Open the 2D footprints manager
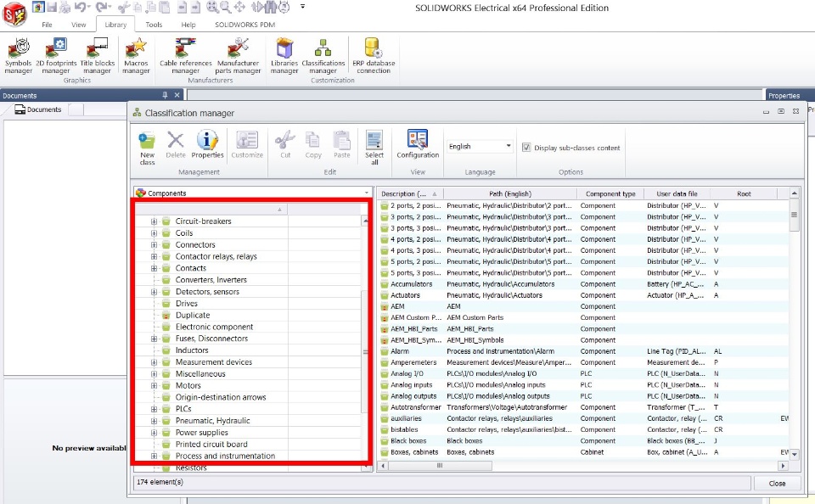The image size is (815, 504). 56,56
